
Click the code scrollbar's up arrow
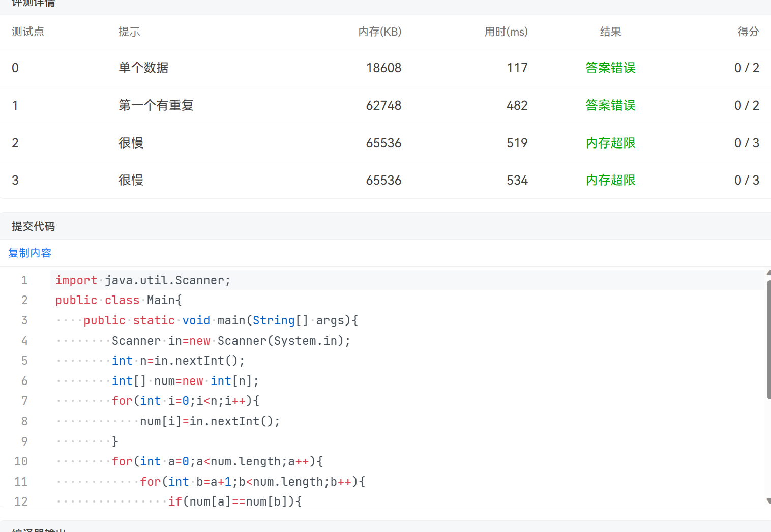click(768, 273)
